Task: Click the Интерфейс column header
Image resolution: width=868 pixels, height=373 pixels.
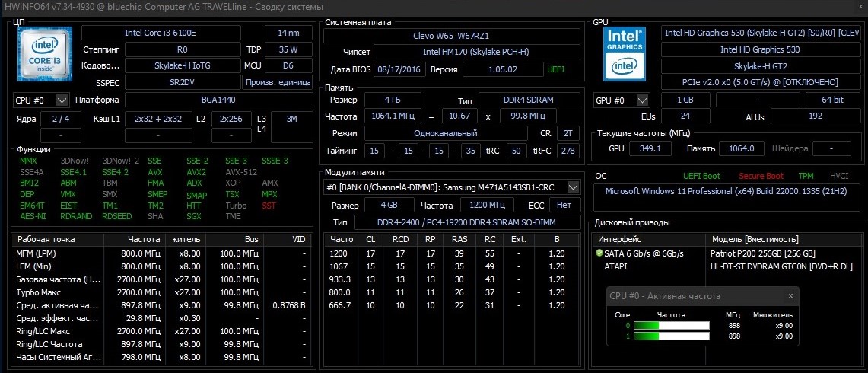Action: click(x=649, y=240)
